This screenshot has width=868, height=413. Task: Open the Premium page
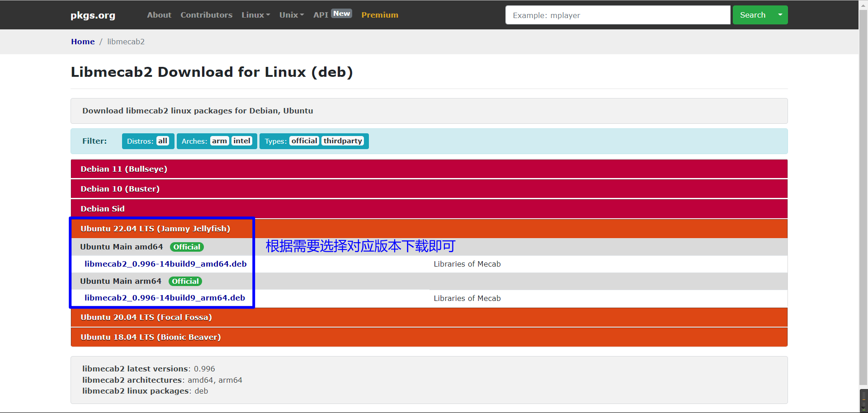click(379, 14)
